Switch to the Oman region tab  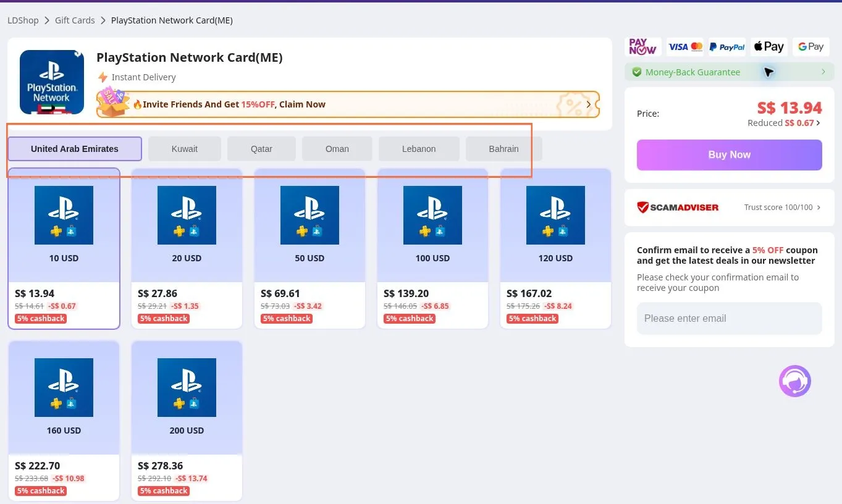coord(337,149)
